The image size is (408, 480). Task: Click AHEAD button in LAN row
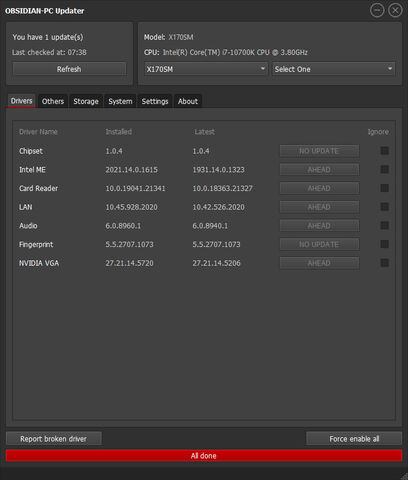click(x=319, y=207)
